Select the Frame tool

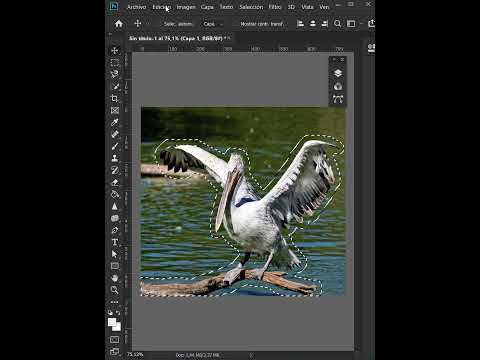[x=115, y=110]
